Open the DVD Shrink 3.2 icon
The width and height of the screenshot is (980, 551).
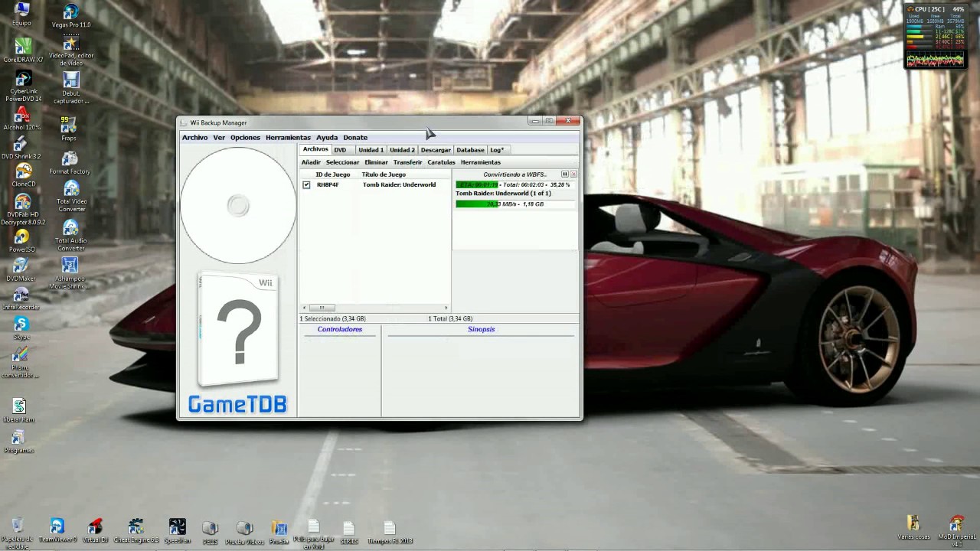21,148
